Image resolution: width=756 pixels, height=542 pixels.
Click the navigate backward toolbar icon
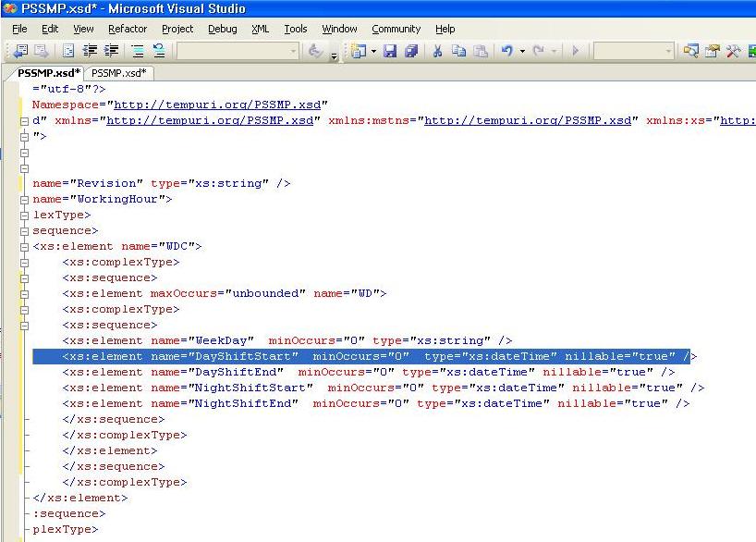click(20, 50)
